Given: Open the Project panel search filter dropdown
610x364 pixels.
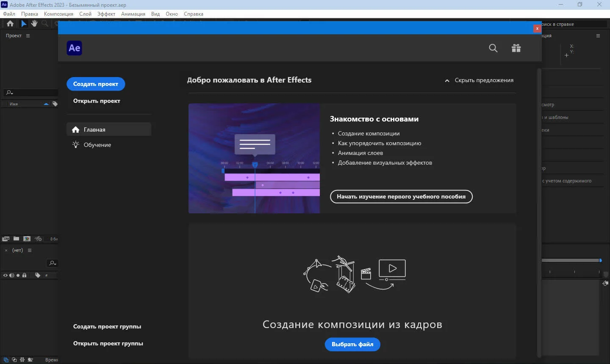Looking at the screenshot, I should pos(9,93).
